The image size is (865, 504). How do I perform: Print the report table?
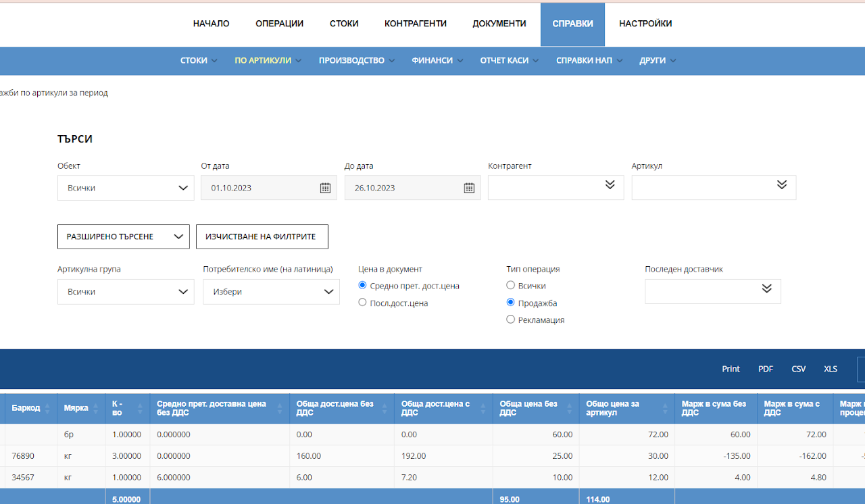tap(731, 369)
